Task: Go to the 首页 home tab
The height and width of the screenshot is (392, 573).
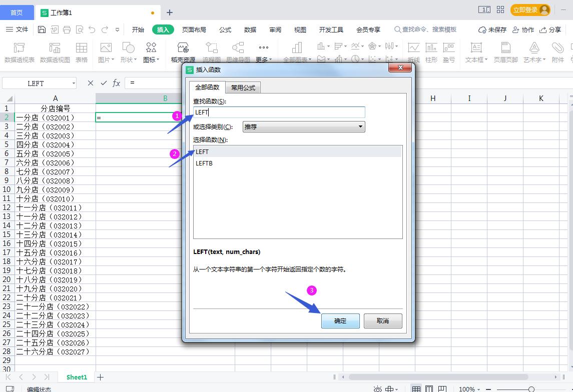Action: click(x=17, y=12)
